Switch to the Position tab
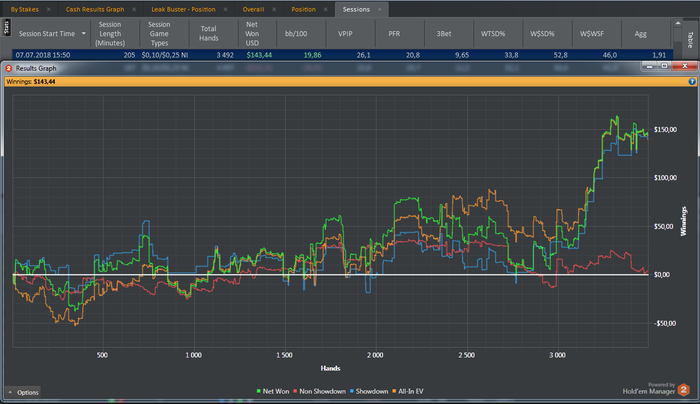Image resolution: width=700 pixels, height=404 pixels. 303,9
